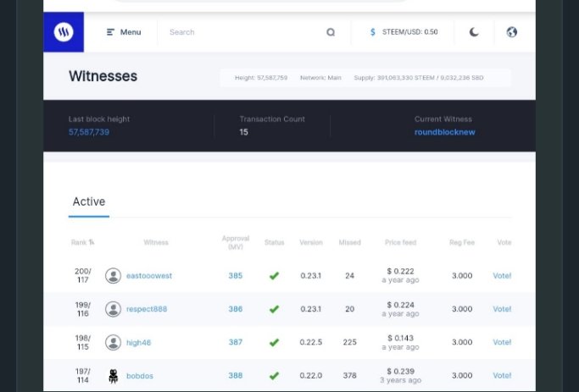Viewport: 579px width, 392px height.
Task: Click price feed $ 0.222
Action: tap(400, 272)
